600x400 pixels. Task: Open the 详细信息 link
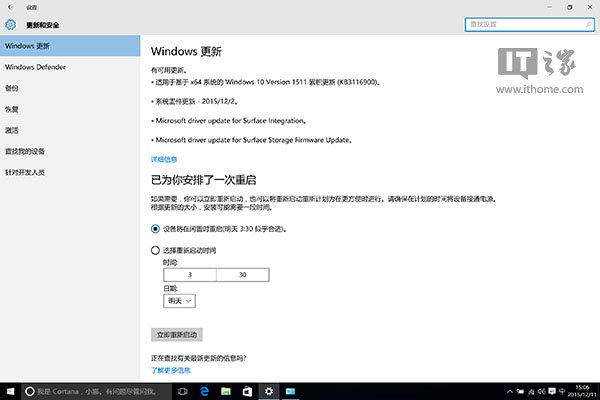click(x=164, y=159)
